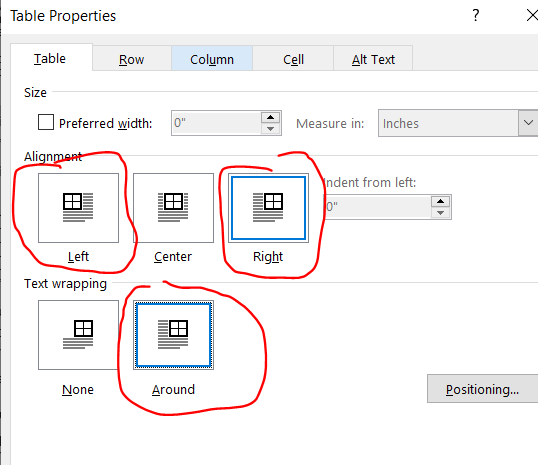
Task: Select the Table tab
Action: [50, 58]
